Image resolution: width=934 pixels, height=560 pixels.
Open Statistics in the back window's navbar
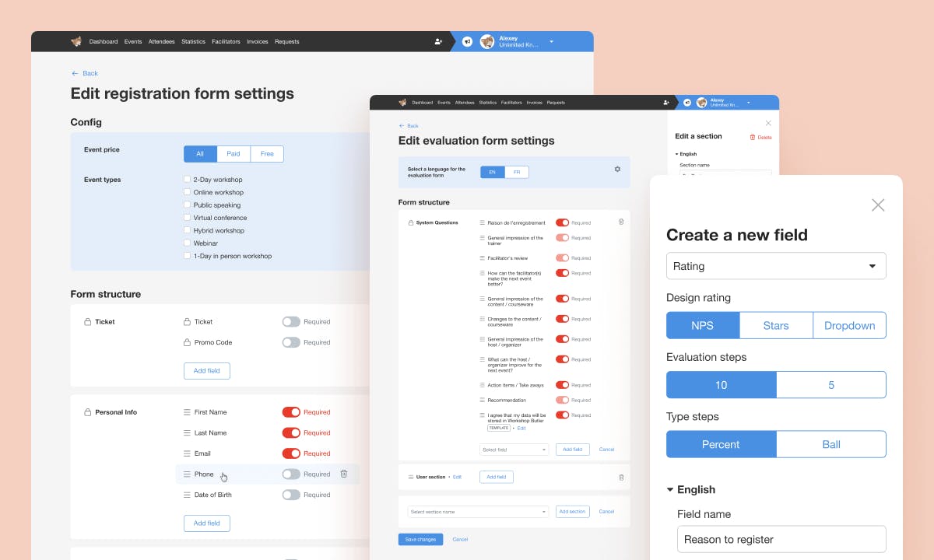click(193, 42)
